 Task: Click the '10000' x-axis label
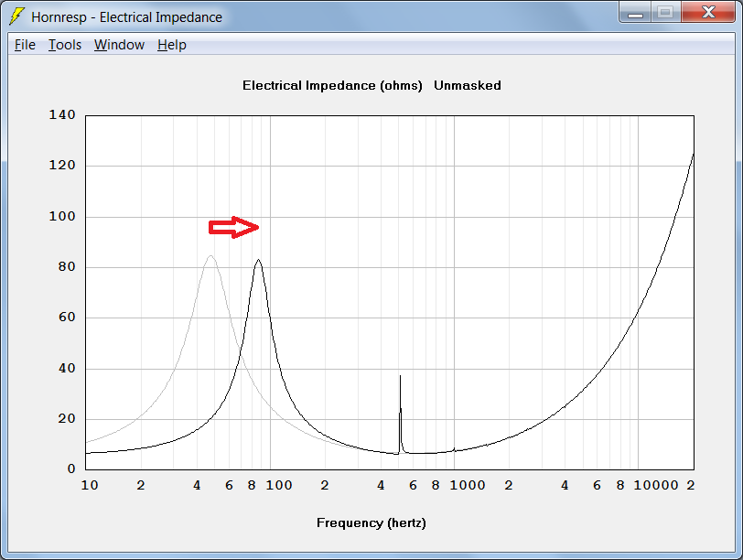tap(656, 486)
